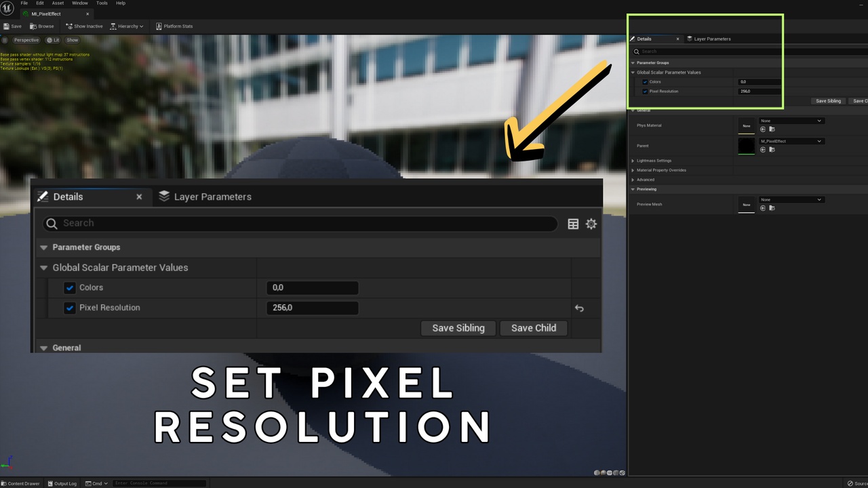Screen dimensions: 868x488
Task: Toggle Pixel Resolution checkbox in small right panel
Action: pyautogui.click(x=645, y=91)
